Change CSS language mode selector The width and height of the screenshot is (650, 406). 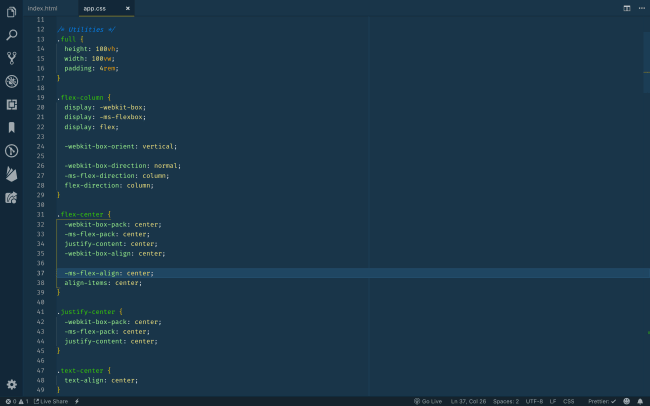click(569, 401)
